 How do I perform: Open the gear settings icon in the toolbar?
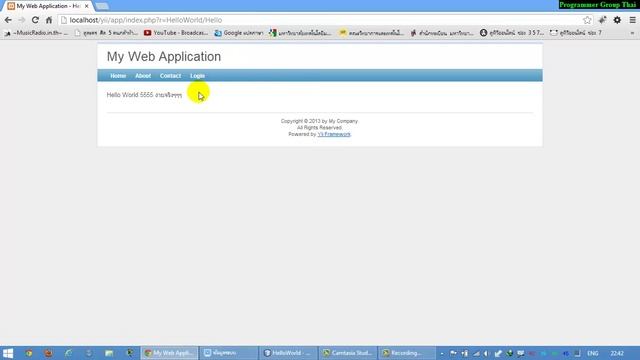tap(617, 20)
